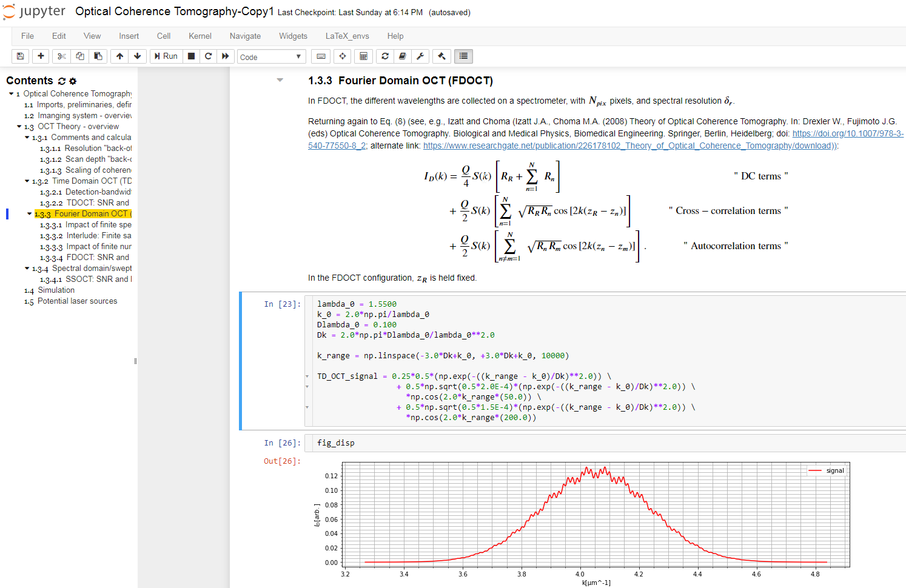Viewport: 906px width, 588px height.
Task: Click the Run button in the toolbar
Action: point(165,56)
